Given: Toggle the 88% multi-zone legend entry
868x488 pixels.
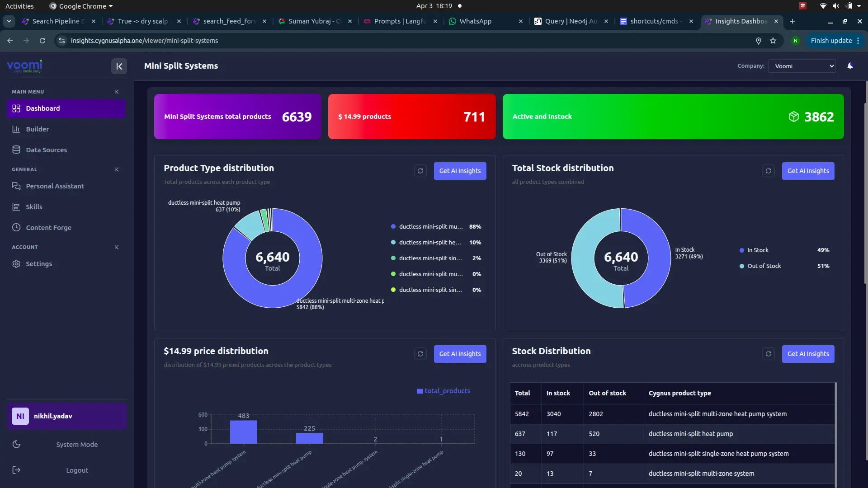Looking at the screenshot, I should [x=436, y=227].
